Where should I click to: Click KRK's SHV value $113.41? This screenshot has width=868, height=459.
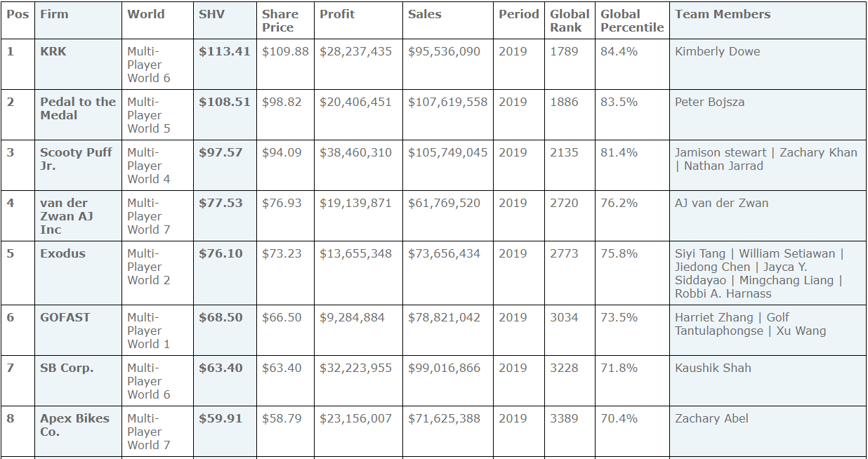[224, 51]
